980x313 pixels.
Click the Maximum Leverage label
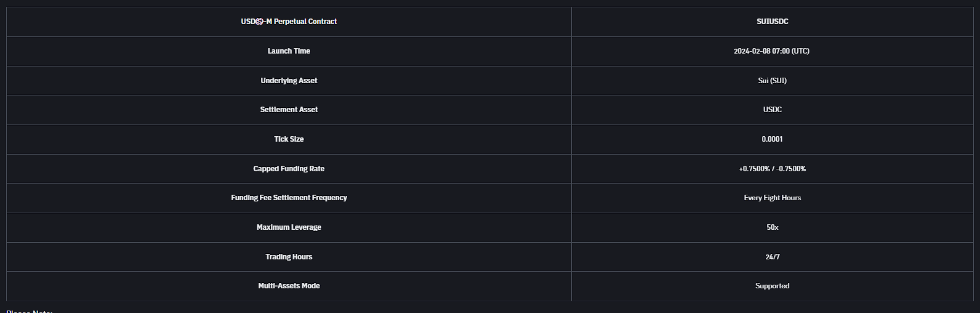[x=289, y=227]
